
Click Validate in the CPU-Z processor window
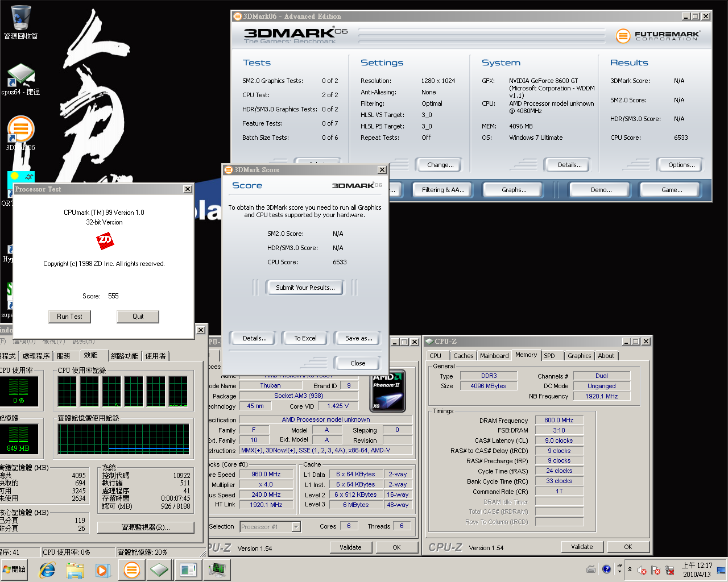coord(350,547)
